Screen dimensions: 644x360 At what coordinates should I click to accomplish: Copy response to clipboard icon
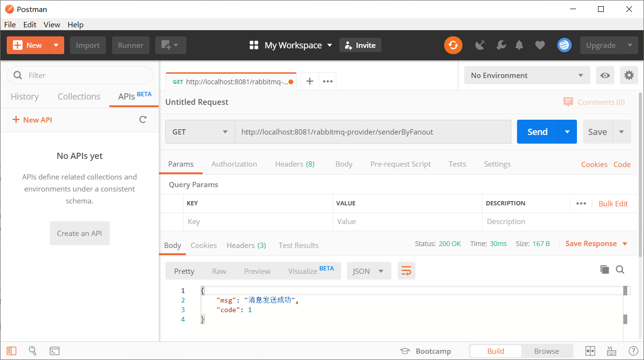click(x=605, y=270)
